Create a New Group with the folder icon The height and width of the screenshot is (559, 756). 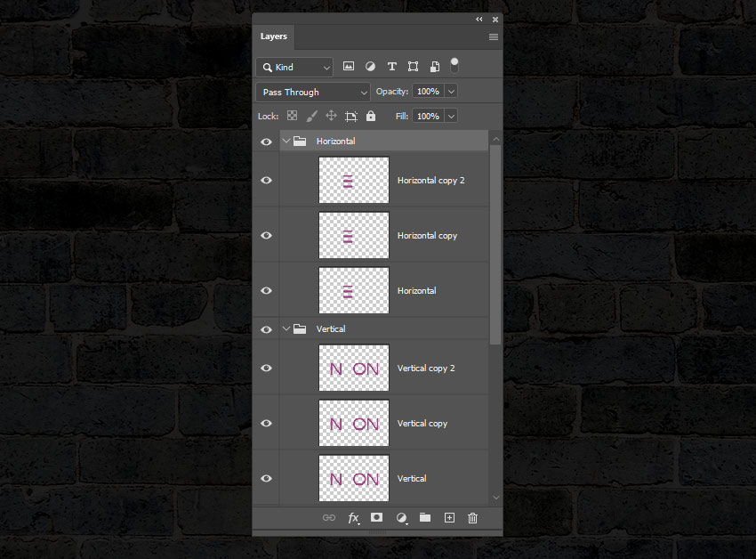tap(424, 517)
